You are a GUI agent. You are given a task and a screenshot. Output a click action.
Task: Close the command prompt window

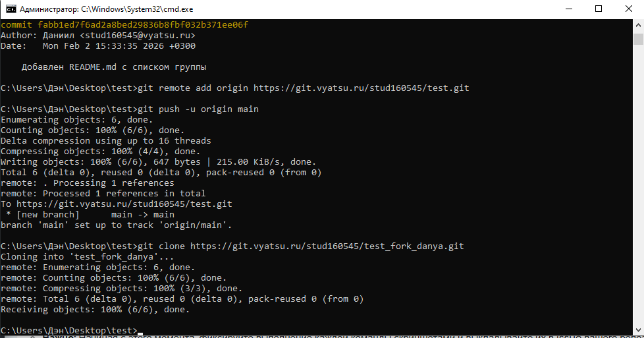[628, 9]
